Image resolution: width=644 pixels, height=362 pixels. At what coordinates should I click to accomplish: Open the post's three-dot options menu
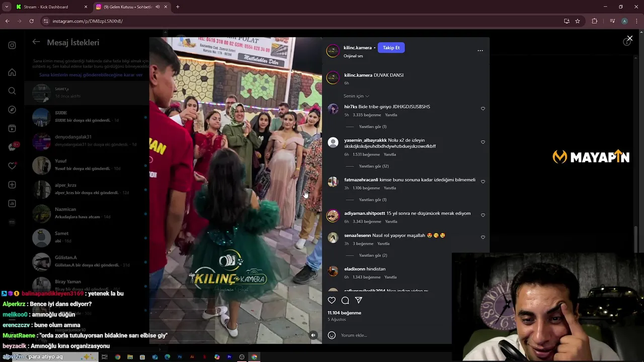[x=480, y=50]
